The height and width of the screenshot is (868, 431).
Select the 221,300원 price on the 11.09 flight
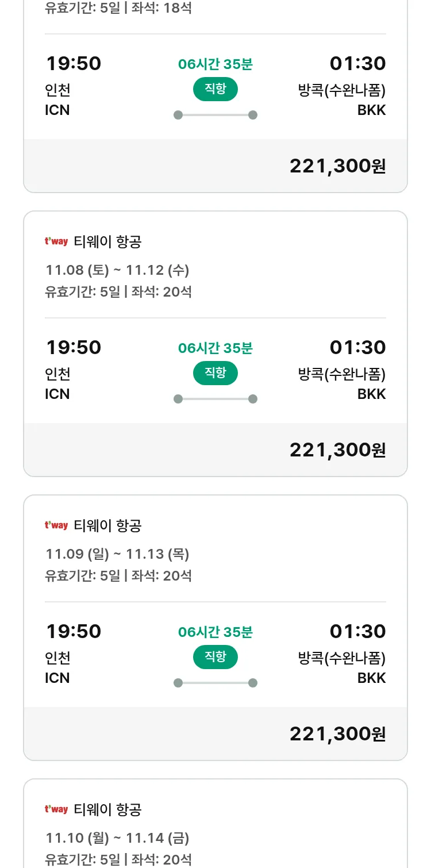pyautogui.click(x=337, y=734)
